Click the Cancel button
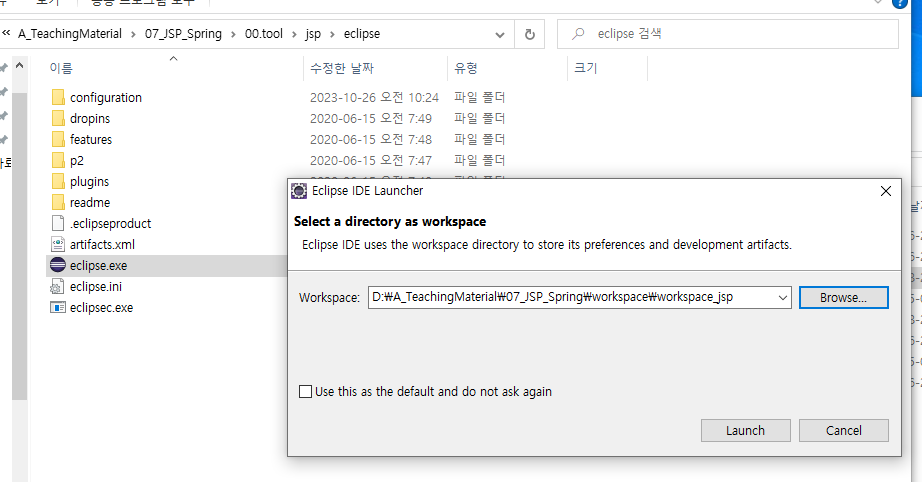The width and height of the screenshot is (922, 482). coord(844,430)
